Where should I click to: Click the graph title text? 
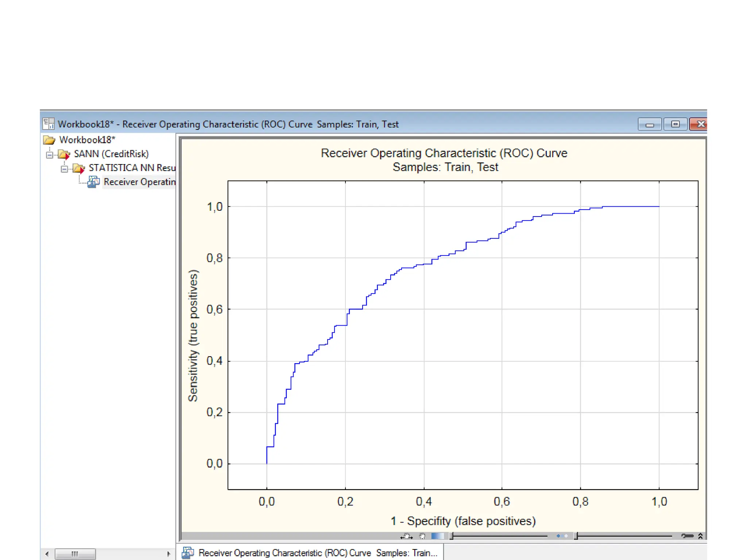pos(444,153)
